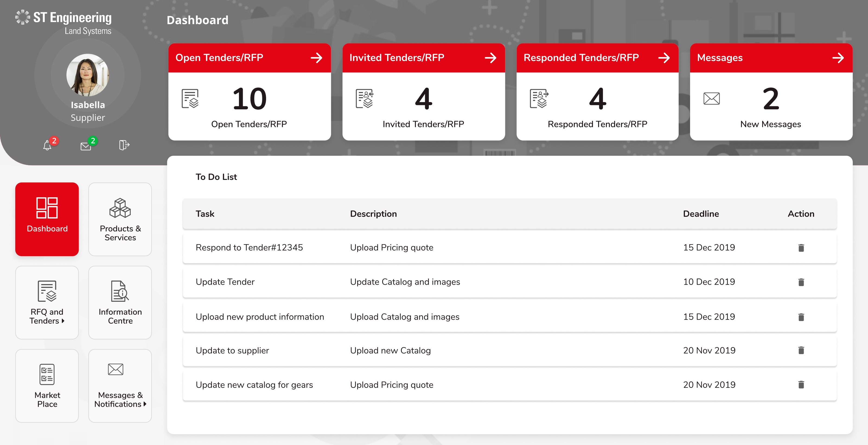Open the Messages & Notifications tile

pos(120,386)
